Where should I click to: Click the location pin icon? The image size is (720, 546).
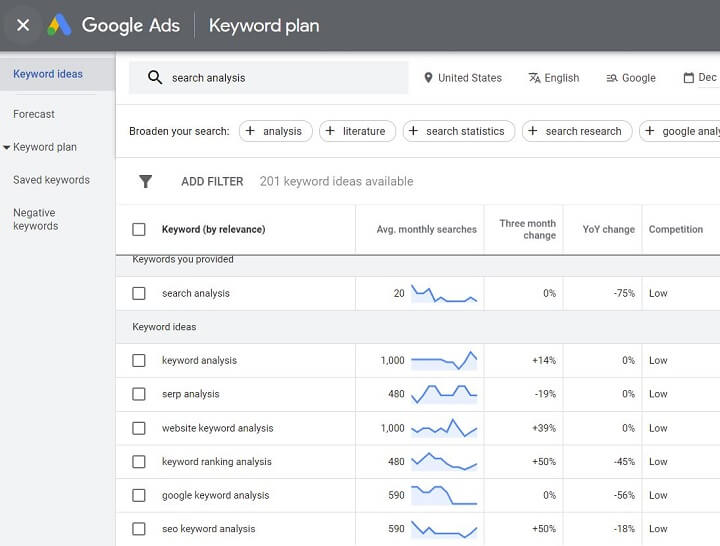tap(428, 78)
